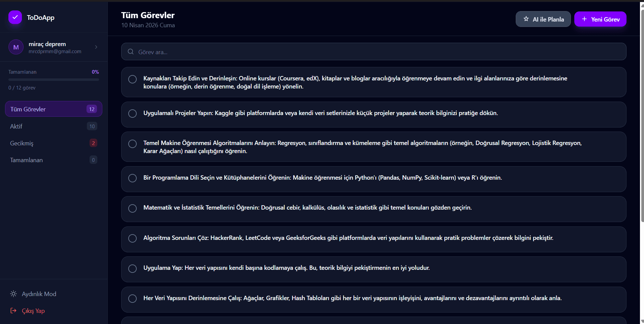Click the 12 badge on Tüm Görevler
This screenshot has width=644, height=324.
92,109
